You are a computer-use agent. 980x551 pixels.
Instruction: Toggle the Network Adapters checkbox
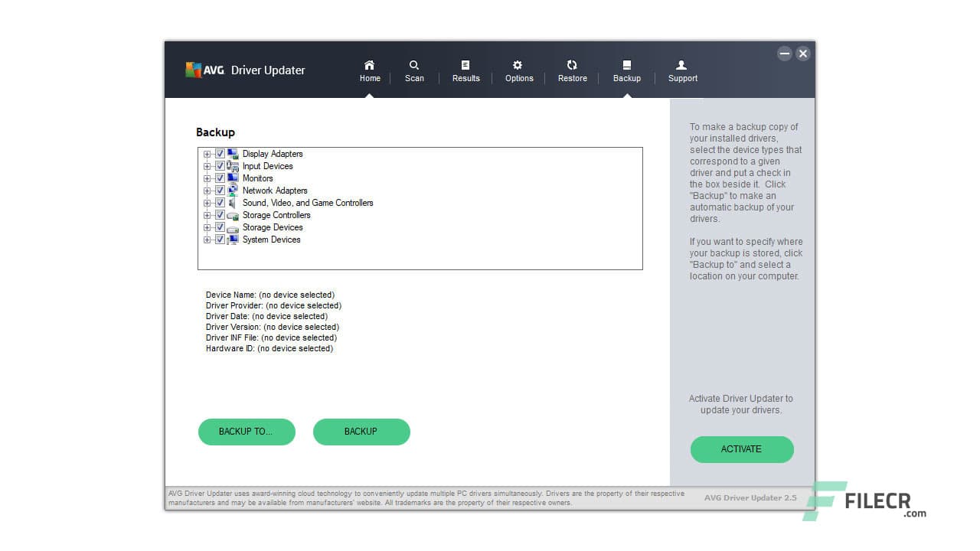point(220,191)
